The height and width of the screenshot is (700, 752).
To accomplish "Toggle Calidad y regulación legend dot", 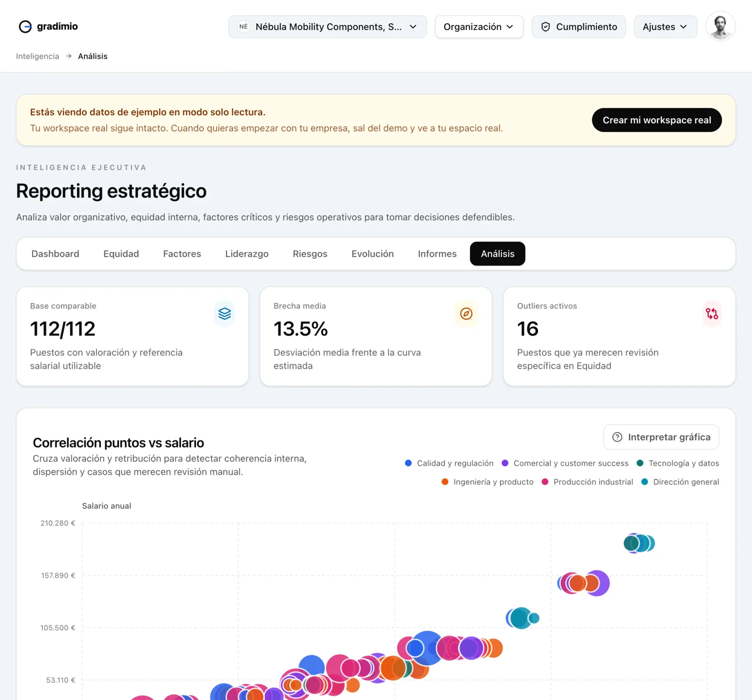I will click(408, 463).
